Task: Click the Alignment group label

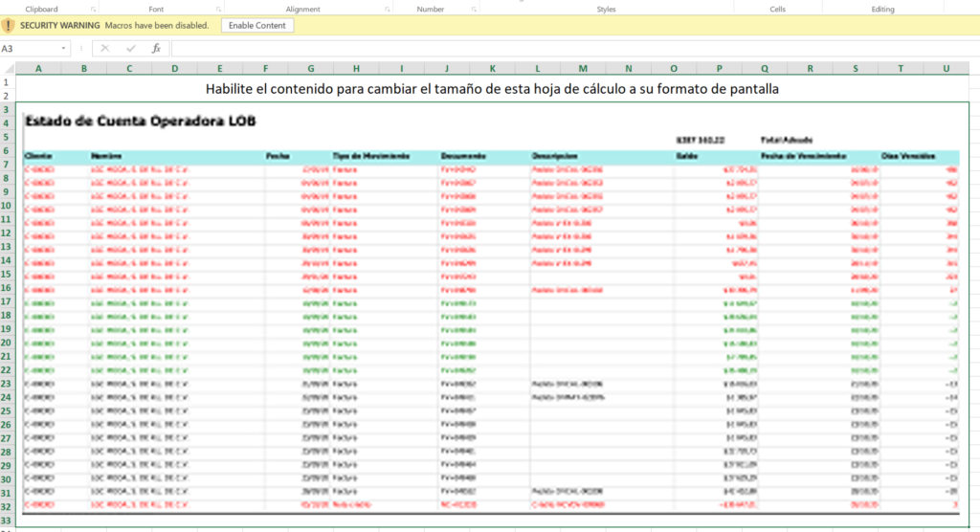Action: (x=303, y=10)
